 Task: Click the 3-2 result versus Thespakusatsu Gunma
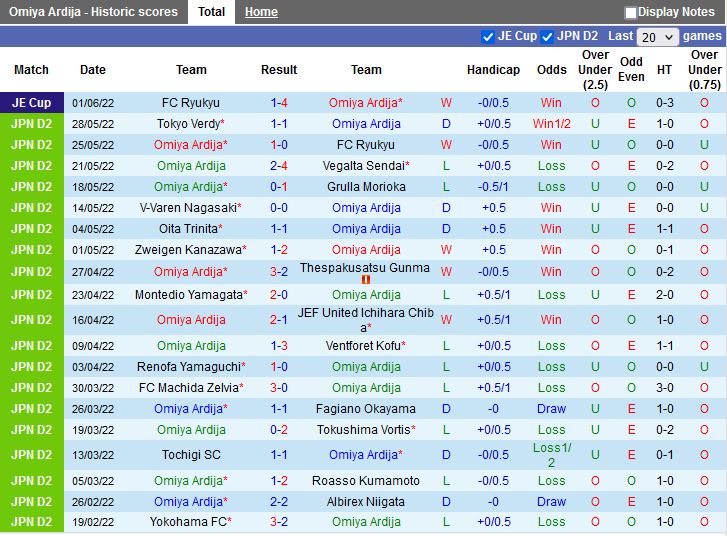point(279,271)
